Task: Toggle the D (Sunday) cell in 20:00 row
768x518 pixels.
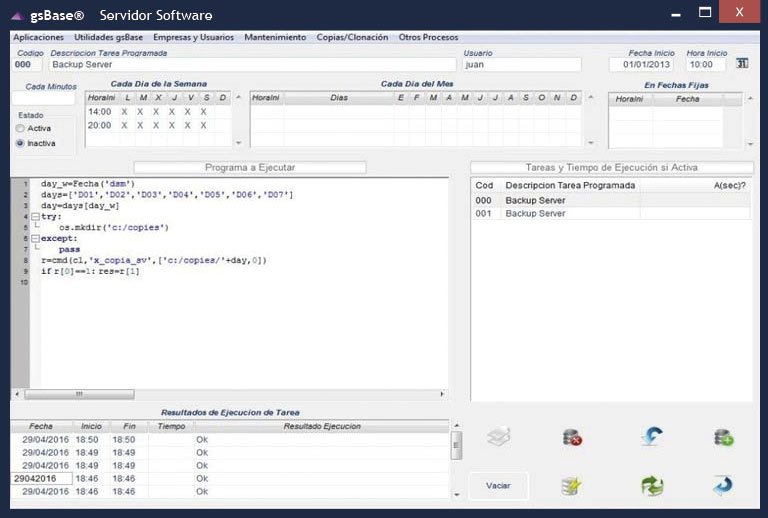Action: [223, 125]
